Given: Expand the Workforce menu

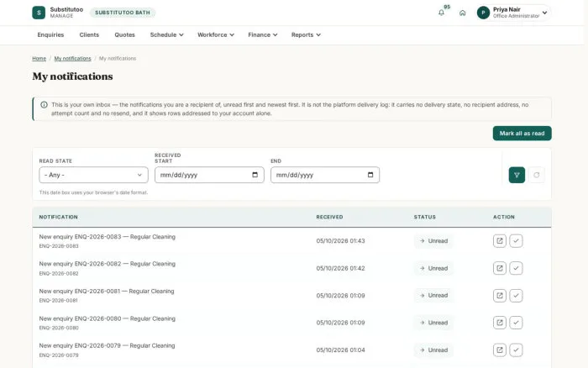Looking at the screenshot, I should [x=216, y=35].
